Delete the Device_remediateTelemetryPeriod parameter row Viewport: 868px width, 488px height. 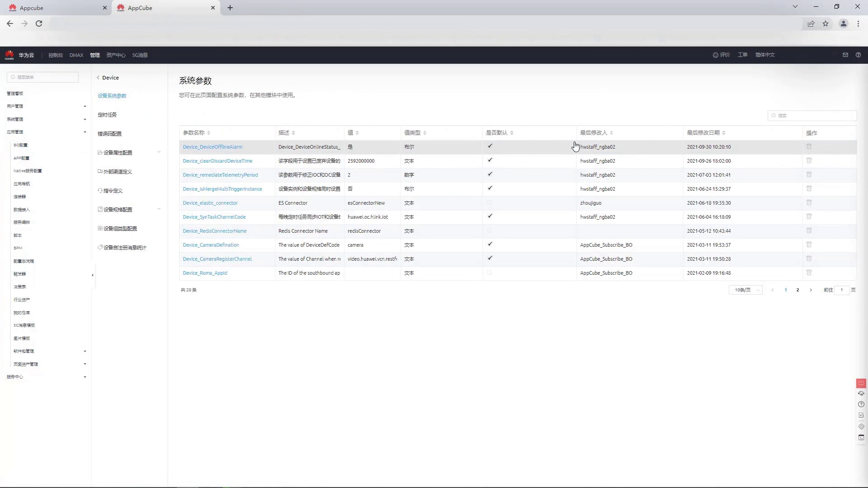tap(809, 174)
